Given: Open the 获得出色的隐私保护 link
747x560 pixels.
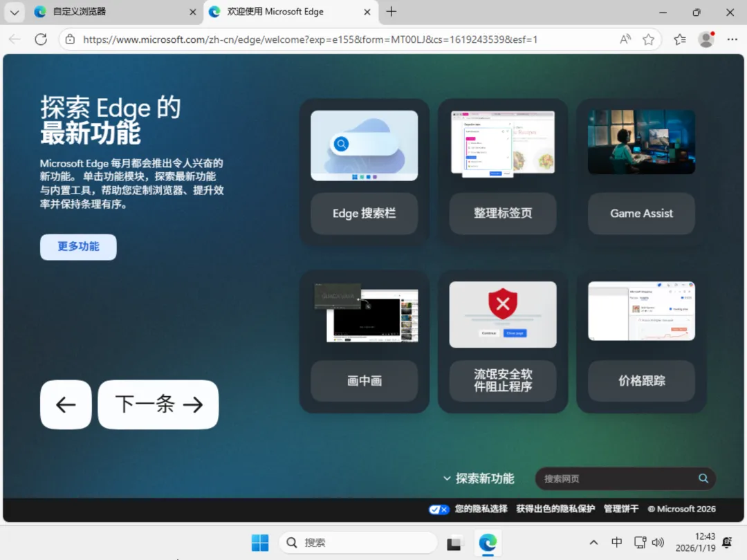Looking at the screenshot, I should [555, 509].
